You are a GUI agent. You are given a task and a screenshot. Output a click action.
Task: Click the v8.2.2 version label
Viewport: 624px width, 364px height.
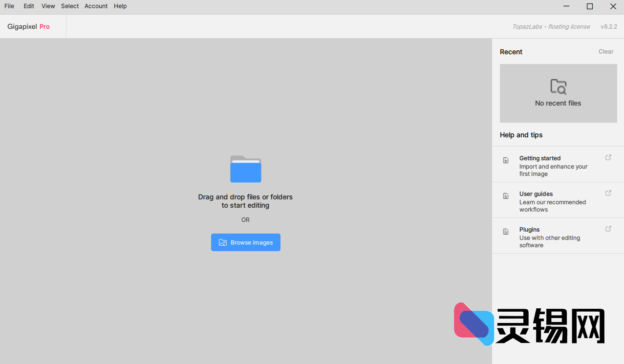(608, 27)
